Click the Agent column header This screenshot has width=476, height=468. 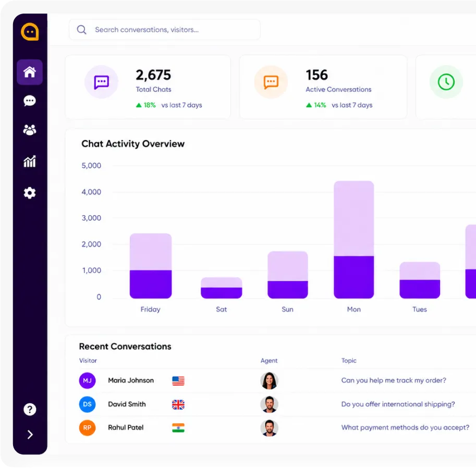pos(269,361)
